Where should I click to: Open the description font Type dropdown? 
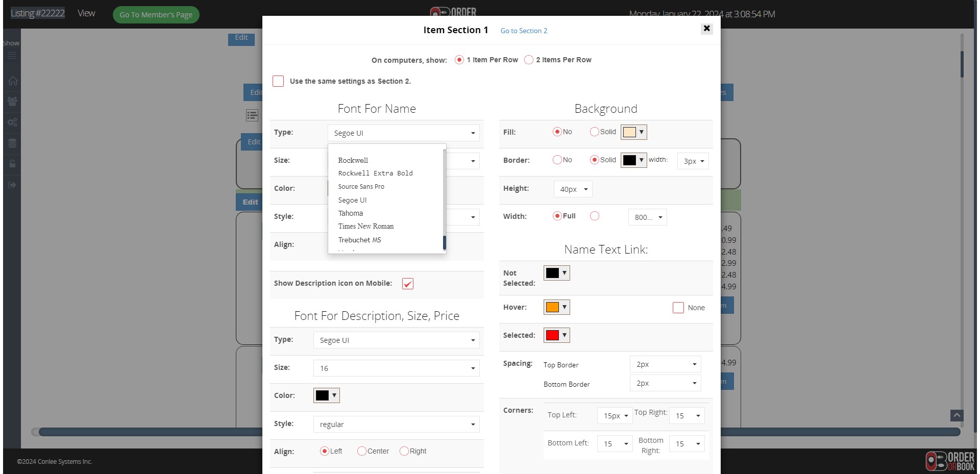(397, 340)
